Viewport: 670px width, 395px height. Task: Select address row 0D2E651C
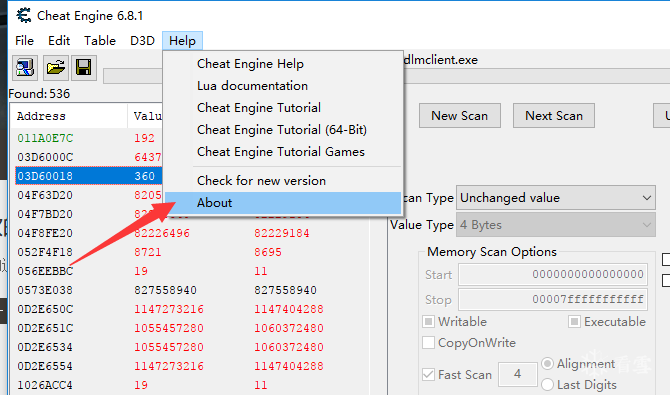(x=45, y=328)
